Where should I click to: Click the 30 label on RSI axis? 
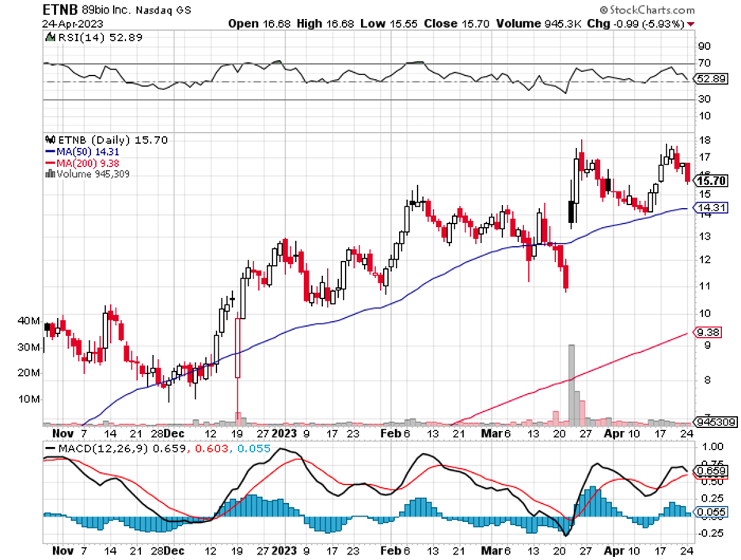pos(705,99)
